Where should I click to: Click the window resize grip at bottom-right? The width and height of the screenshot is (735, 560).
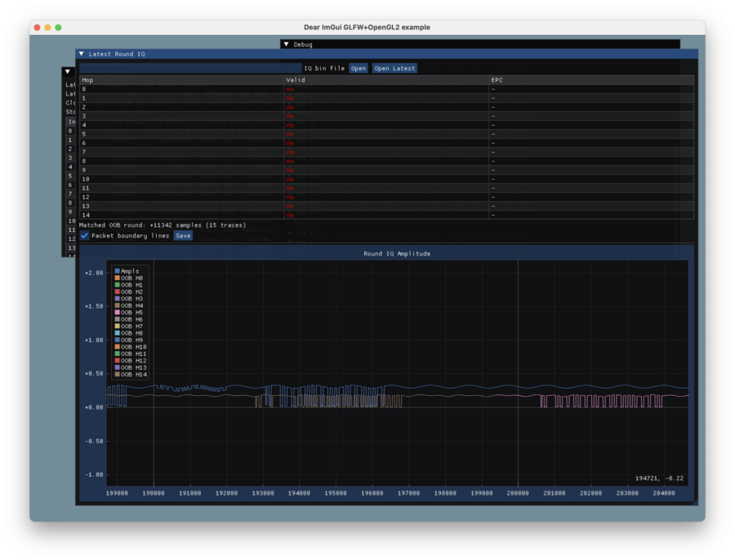click(x=694, y=501)
